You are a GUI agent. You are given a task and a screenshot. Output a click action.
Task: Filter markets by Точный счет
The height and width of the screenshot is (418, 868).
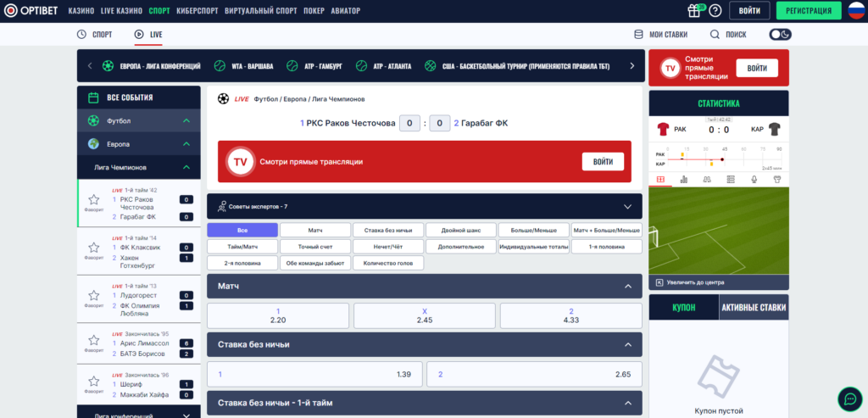[x=315, y=247]
